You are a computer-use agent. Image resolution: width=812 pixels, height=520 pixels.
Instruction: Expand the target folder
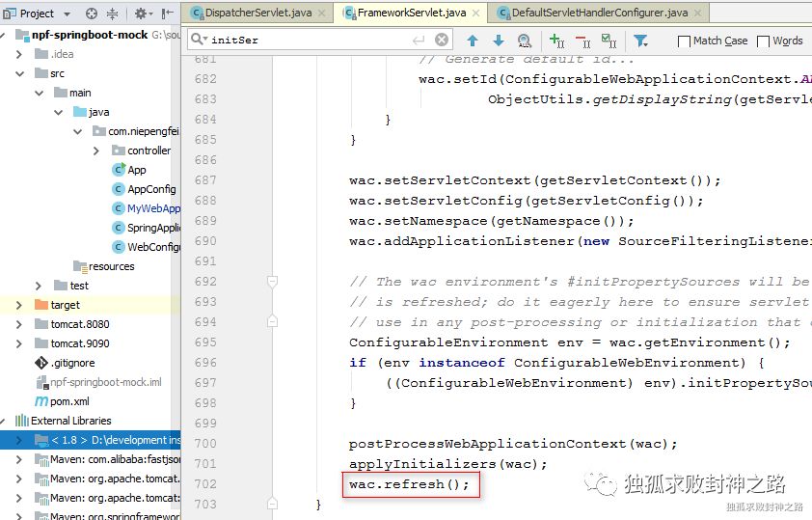click(19, 305)
